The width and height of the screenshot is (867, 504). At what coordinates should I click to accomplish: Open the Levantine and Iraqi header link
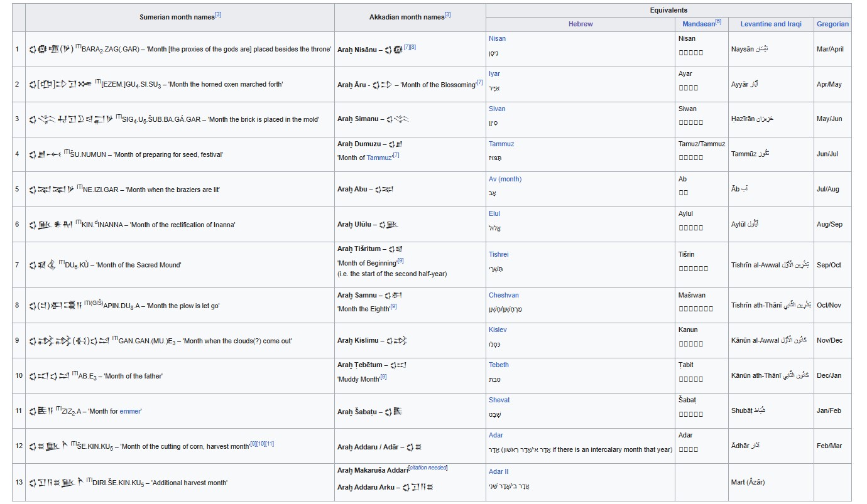pos(771,24)
